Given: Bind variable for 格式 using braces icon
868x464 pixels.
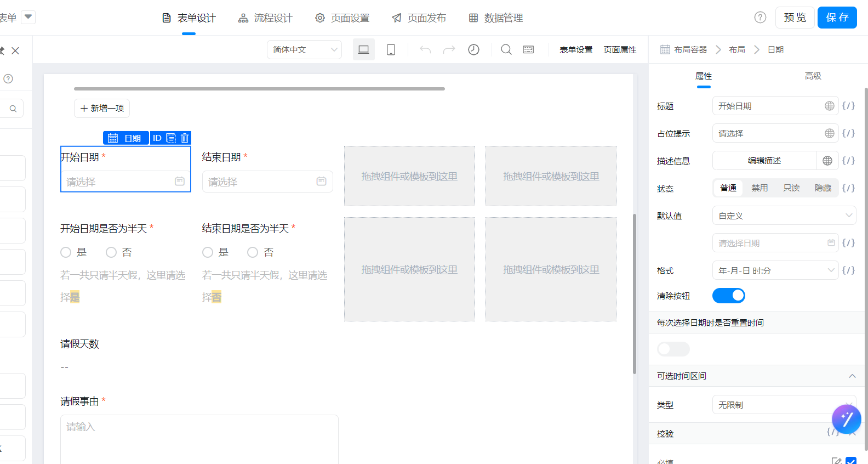Looking at the screenshot, I should coord(848,270).
